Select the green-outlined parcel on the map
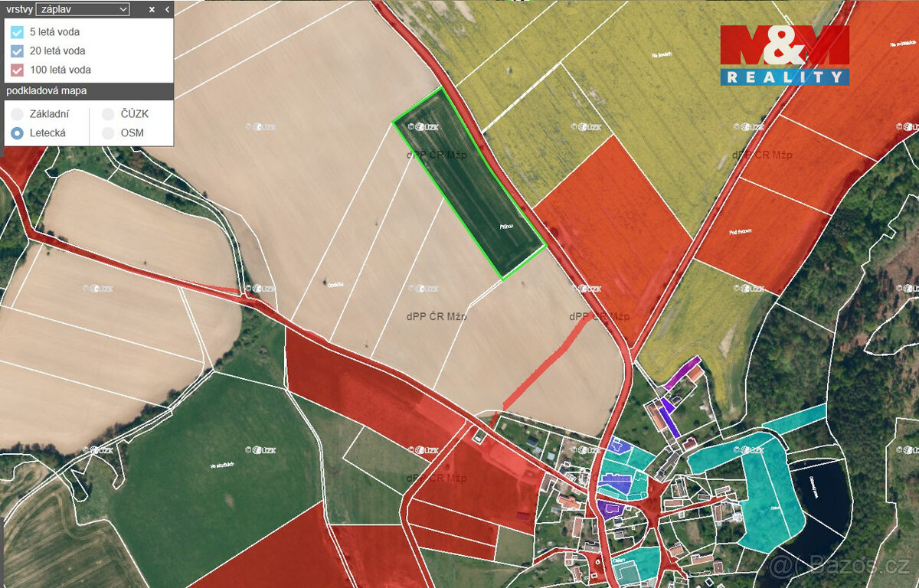 click(471, 184)
